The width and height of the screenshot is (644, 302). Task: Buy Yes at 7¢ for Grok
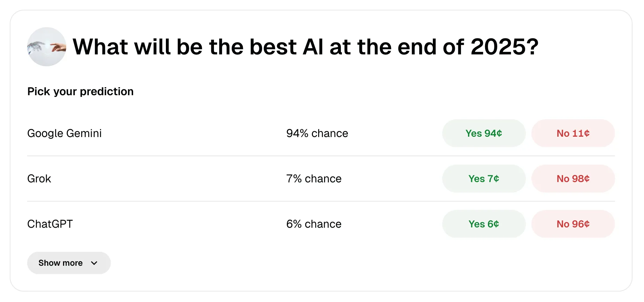pos(484,179)
